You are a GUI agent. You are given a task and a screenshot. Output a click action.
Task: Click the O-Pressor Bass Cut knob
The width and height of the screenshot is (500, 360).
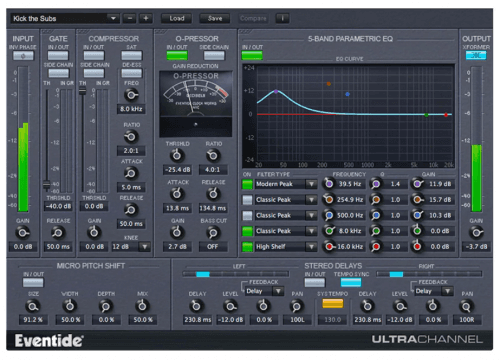[x=213, y=232]
